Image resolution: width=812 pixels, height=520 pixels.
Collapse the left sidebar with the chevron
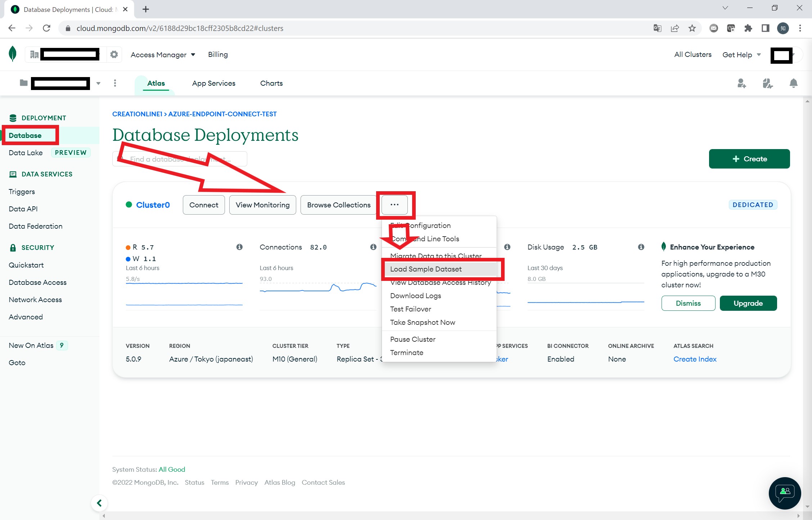[99, 503]
